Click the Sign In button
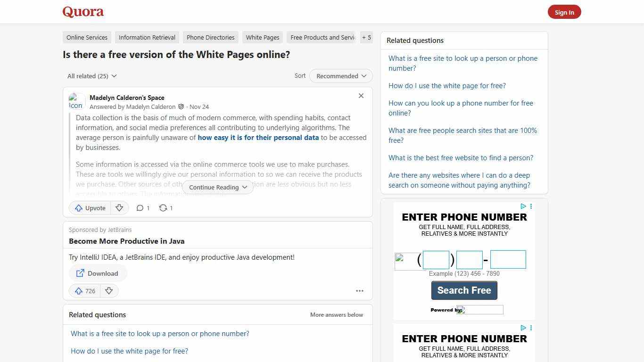 (564, 12)
